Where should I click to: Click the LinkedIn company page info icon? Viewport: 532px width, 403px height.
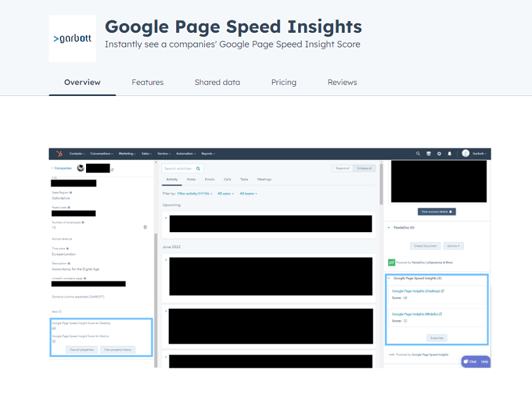coord(85,278)
